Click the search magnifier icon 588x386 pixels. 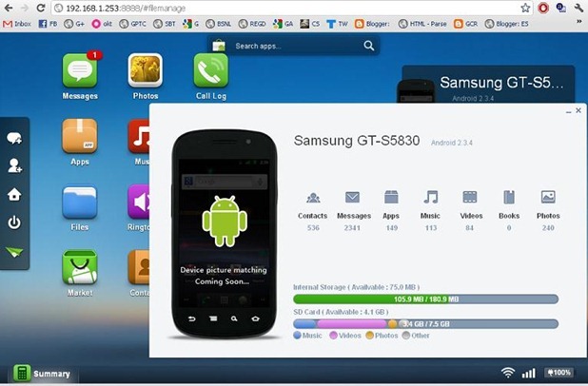(368, 46)
